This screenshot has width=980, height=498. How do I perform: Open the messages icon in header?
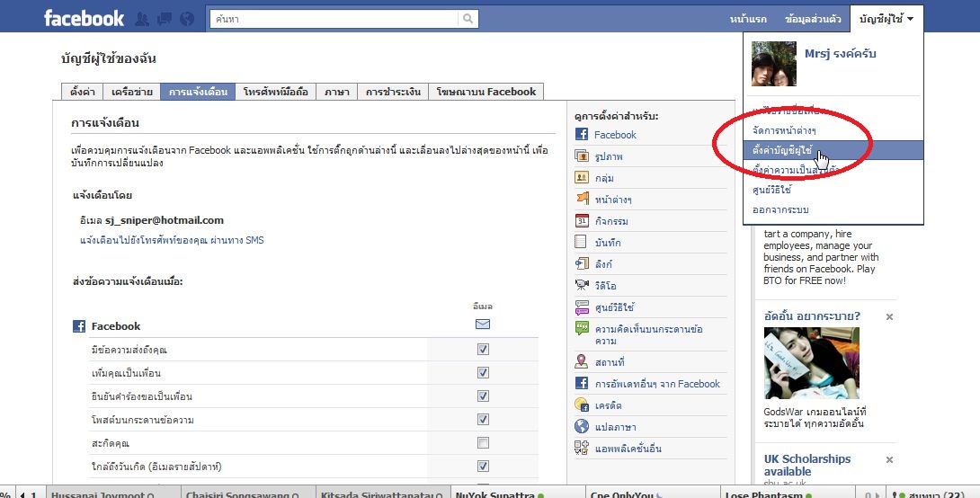[165, 19]
